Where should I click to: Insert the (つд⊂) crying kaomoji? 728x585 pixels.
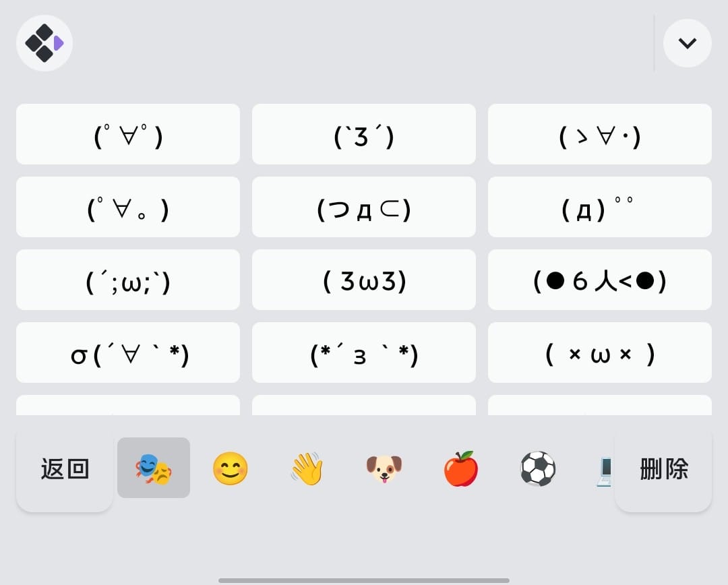[363, 207]
